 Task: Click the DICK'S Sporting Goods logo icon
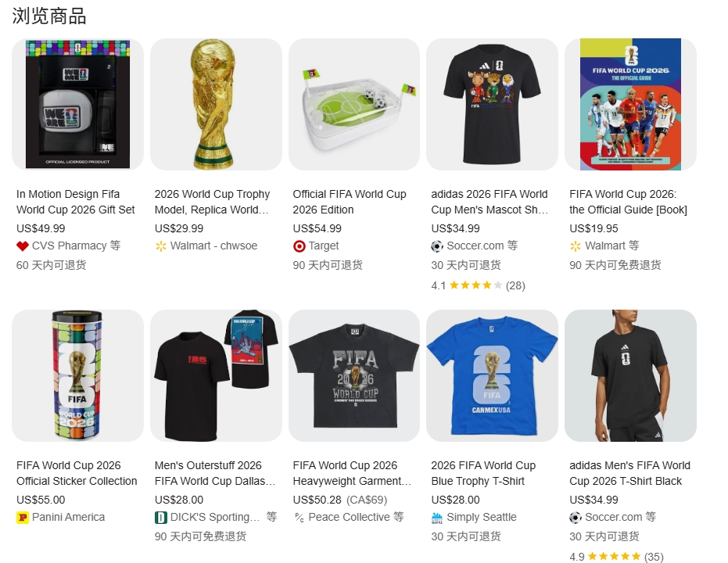pyautogui.click(x=160, y=518)
